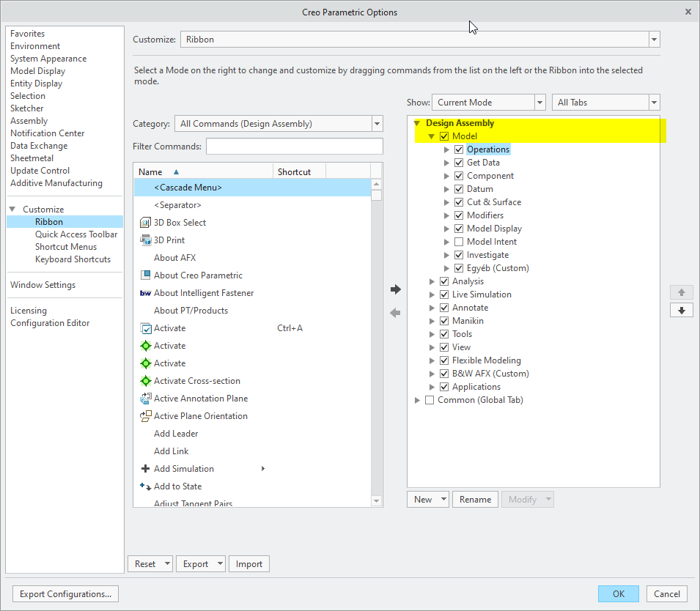Click the About Intelligent Fastener bw icon

(146, 293)
